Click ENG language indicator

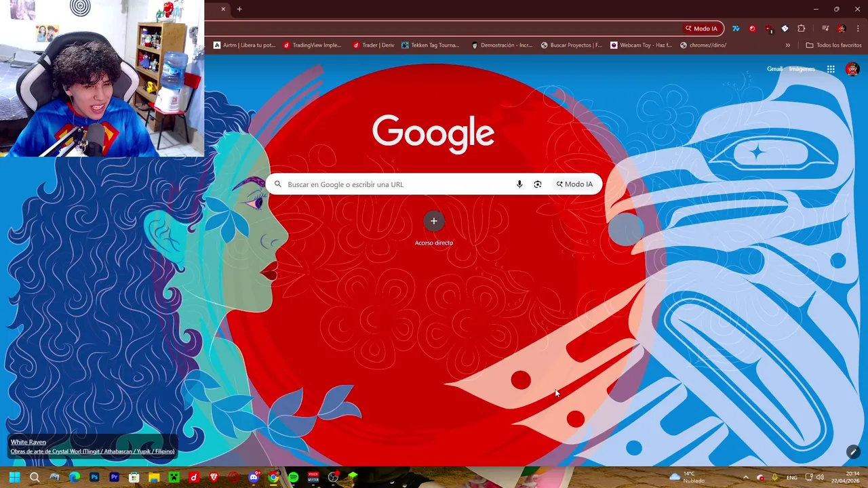(792, 477)
